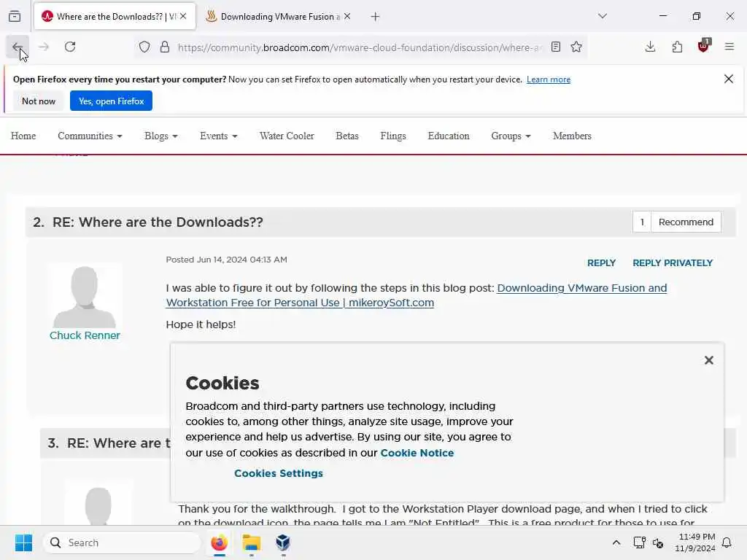Open VirtualBox cube icon in taskbar
Image resolution: width=747 pixels, height=560 pixels.
point(283,542)
